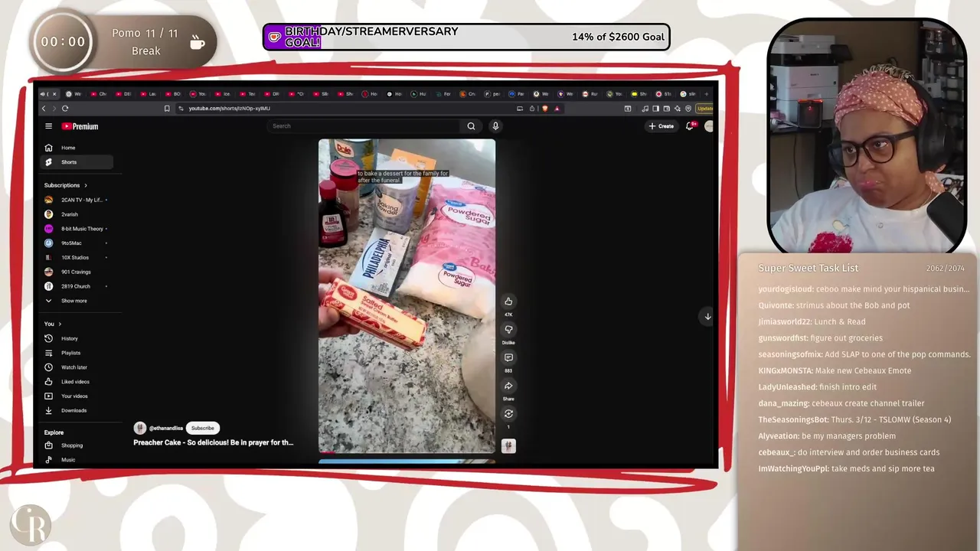Open Watch later in sidebar
Image resolution: width=980 pixels, height=551 pixels.
coord(77,367)
